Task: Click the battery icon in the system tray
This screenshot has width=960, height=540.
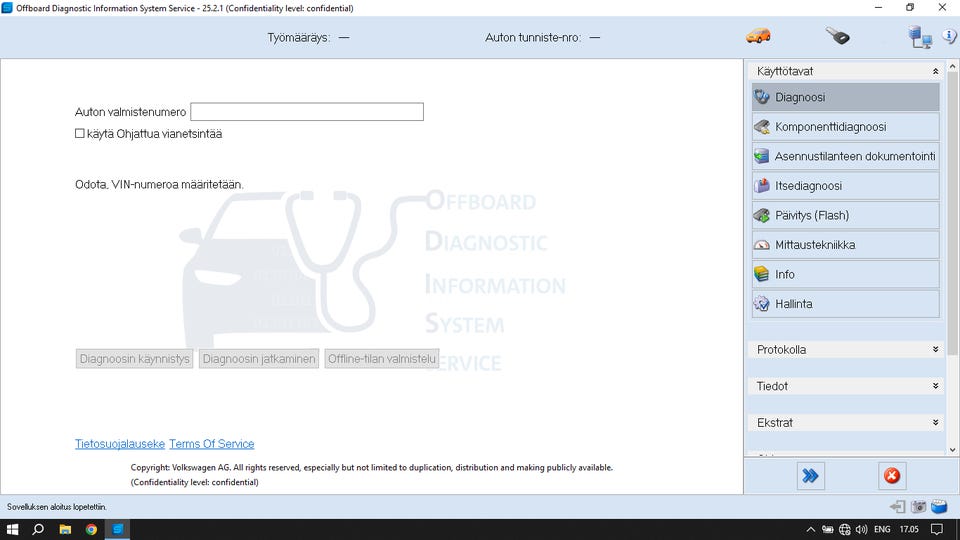Action: tap(828, 529)
